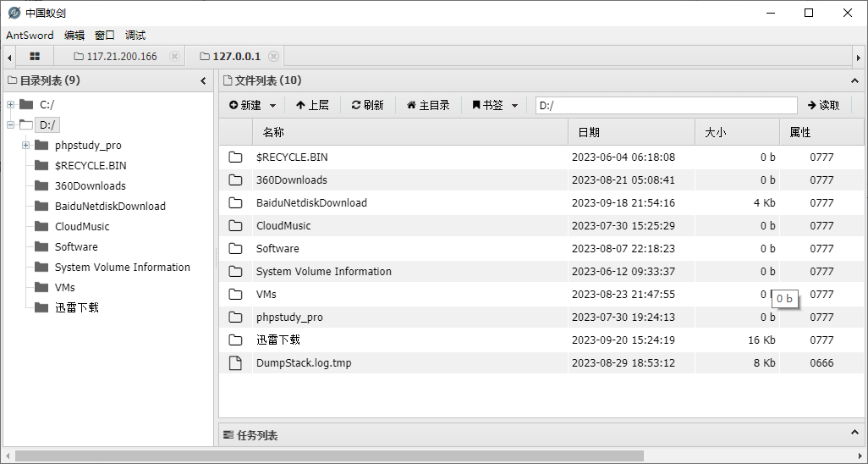Sort by the 日期 column header
This screenshot has height=464, width=868.
pyautogui.click(x=632, y=132)
